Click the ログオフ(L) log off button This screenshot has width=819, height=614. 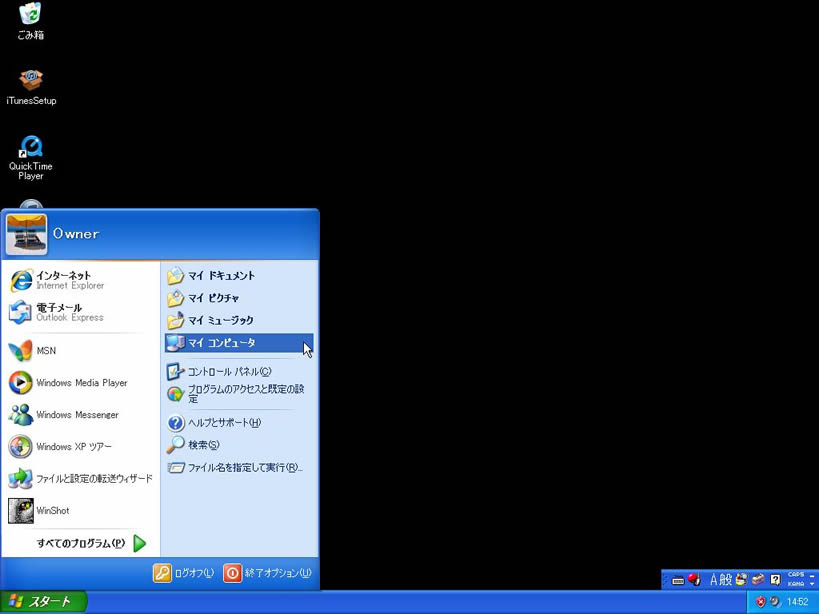click(184, 573)
